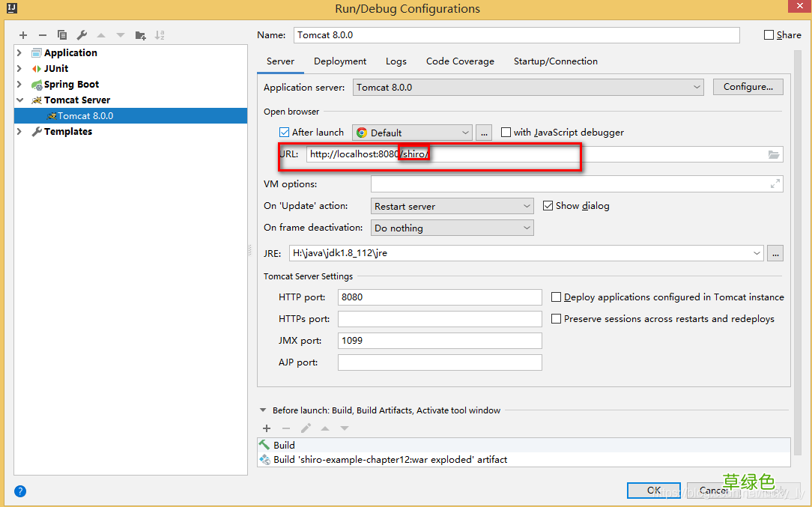Open the On 'Update' action dropdown

click(452, 206)
